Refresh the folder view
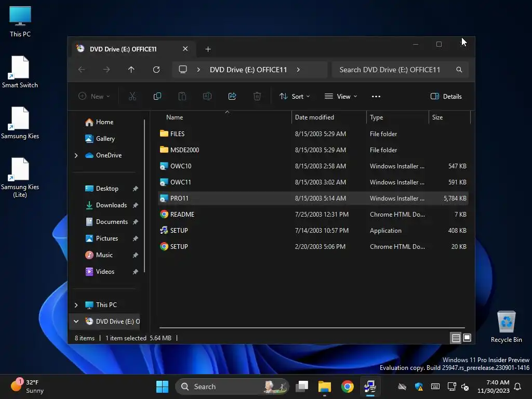 (x=156, y=70)
